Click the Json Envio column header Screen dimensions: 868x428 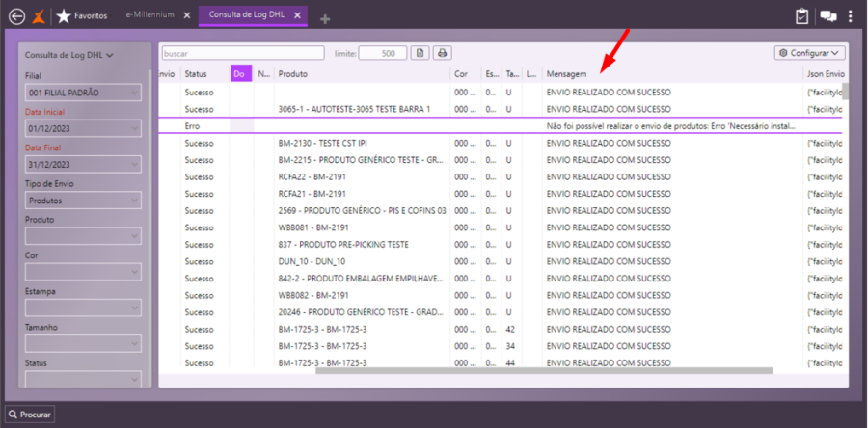tap(825, 74)
